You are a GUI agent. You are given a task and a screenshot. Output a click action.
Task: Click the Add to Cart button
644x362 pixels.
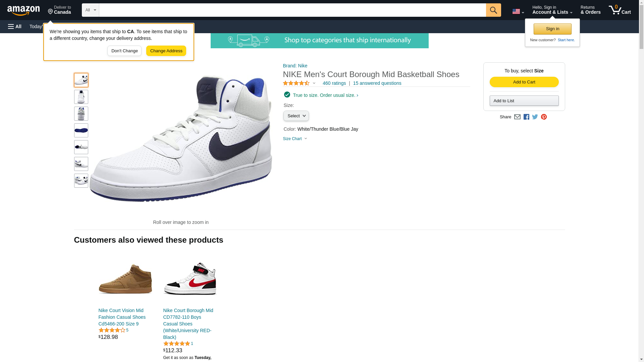pos(524,82)
